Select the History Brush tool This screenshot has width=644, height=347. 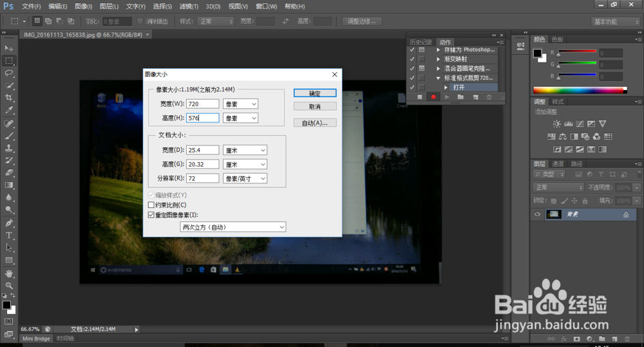(x=8, y=160)
